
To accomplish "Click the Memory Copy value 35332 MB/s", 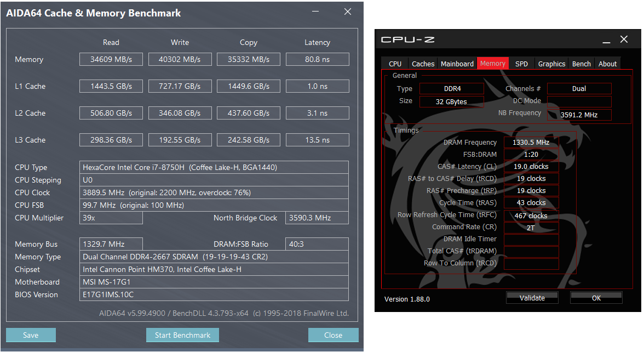I will coord(249,59).
